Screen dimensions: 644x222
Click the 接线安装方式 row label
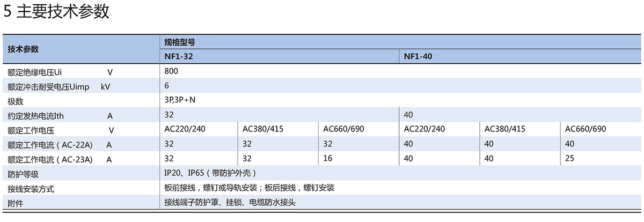pos(31,189)
